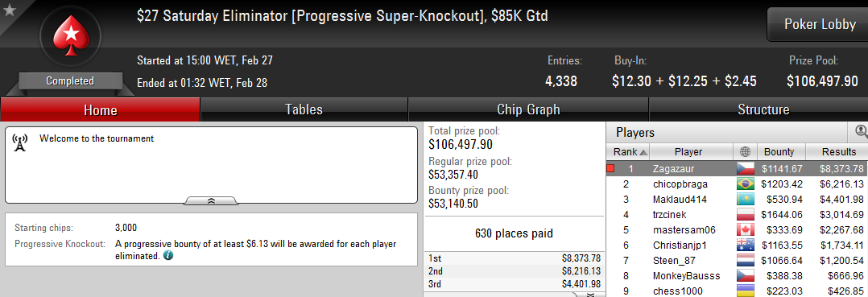The image size is (868, 297).
Task: Open the player search magnifier icon
Action: [861, 132]
